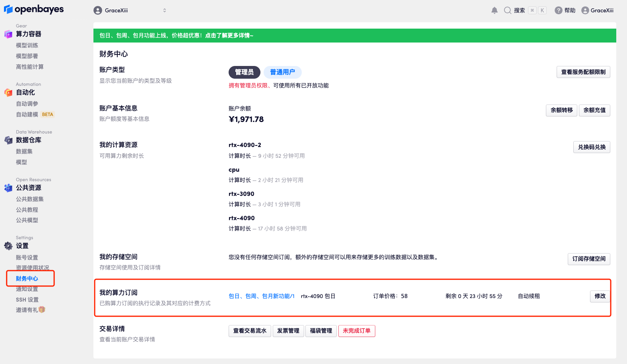
Task: Select 财务中心 in sidebar
Action: coord(27,279)
